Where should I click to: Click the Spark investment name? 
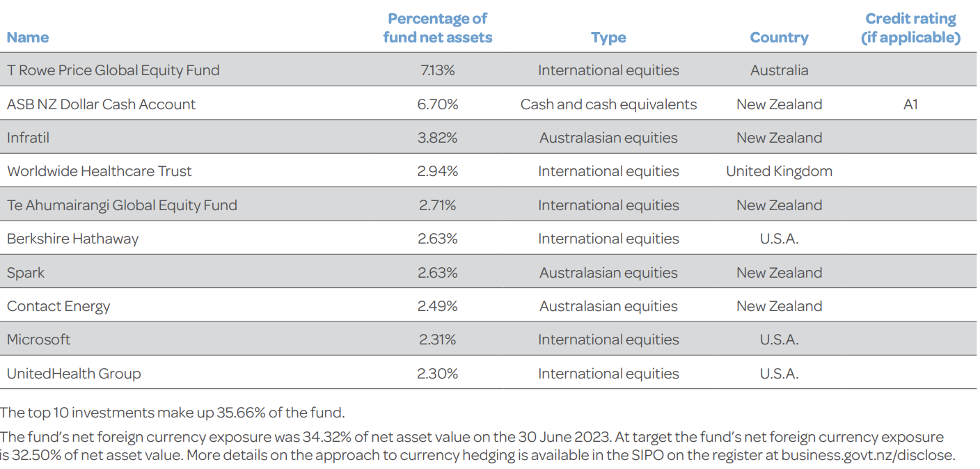pyautogui.click(x=26, y=273)
